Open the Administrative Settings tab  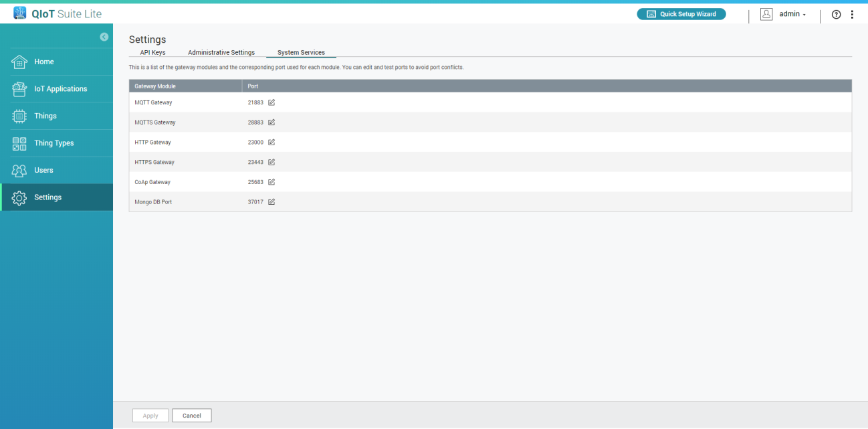[x=221, y=52]
